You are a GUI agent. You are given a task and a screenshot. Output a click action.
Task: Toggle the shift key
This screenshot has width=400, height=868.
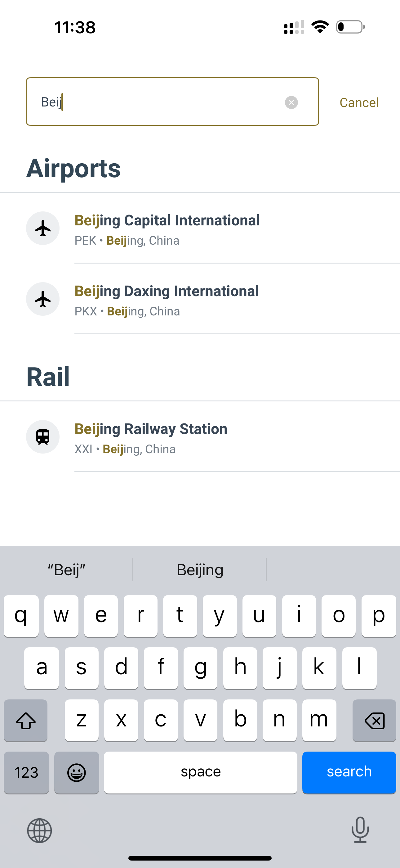[26, 721]
